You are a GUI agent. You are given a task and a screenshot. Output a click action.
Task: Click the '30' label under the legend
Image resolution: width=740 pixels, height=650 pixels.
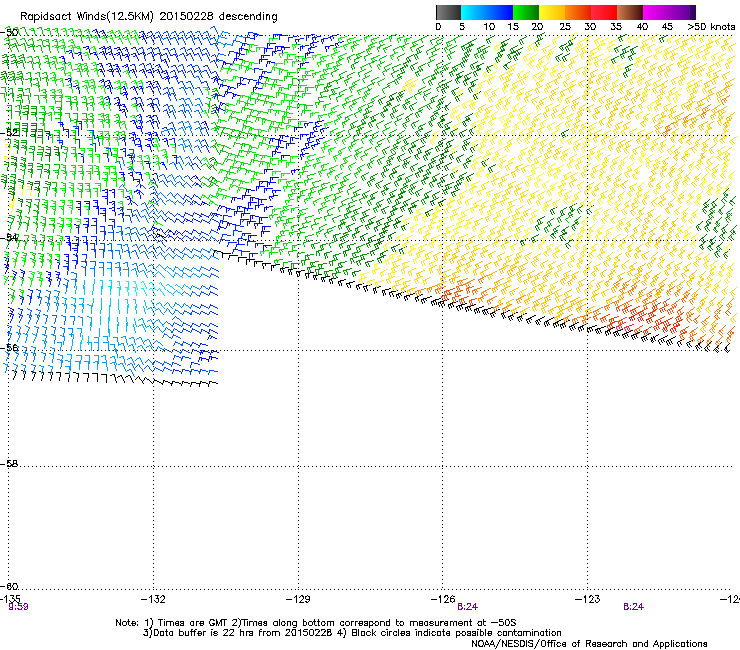[590, 27]
